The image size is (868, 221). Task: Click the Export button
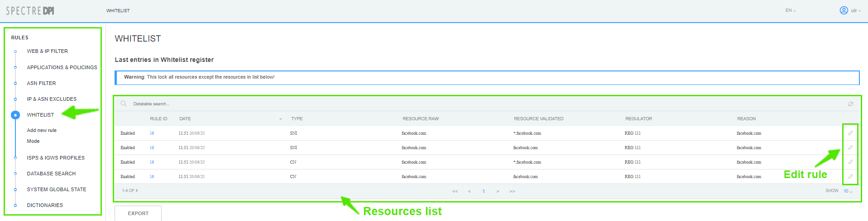click(138, 213)
